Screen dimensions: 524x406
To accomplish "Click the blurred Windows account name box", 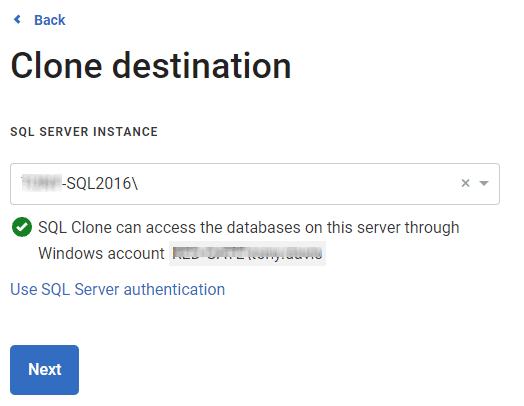I will coord(247,253).
